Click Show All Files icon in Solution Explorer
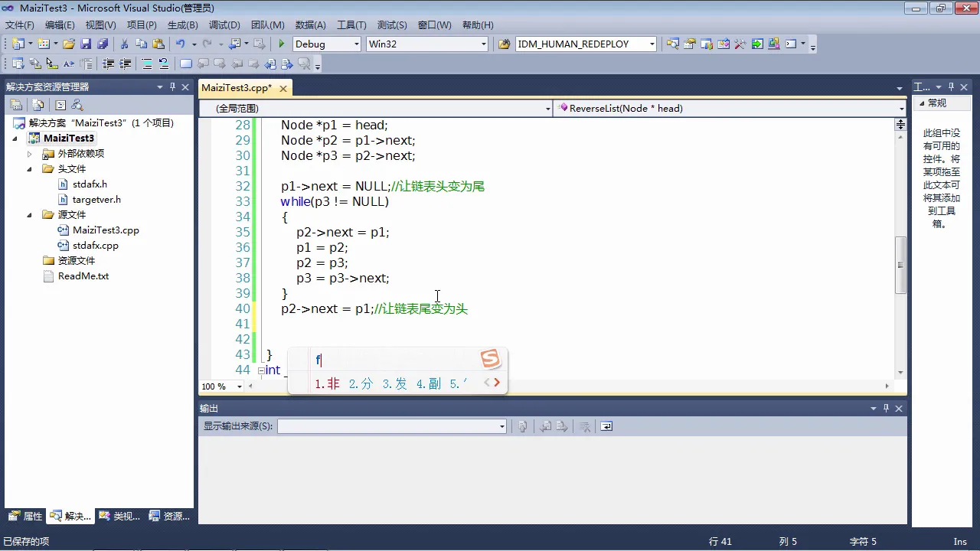 38,105
